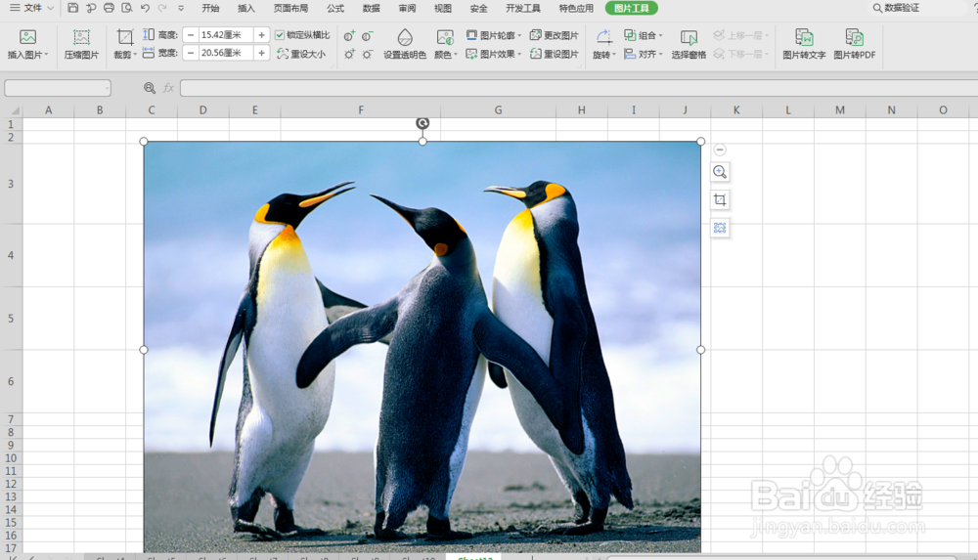Click the formula bar input
The height and width of the screenshot is (560, 978).
(x=579, y=88)
